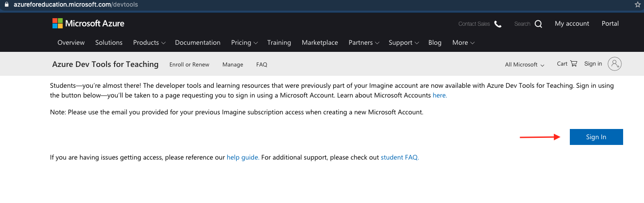The width and height of the screenshot is (644, 203).
Task: Click the search magnifier icon
Action: pyautogui.click(x=538, y=24)
